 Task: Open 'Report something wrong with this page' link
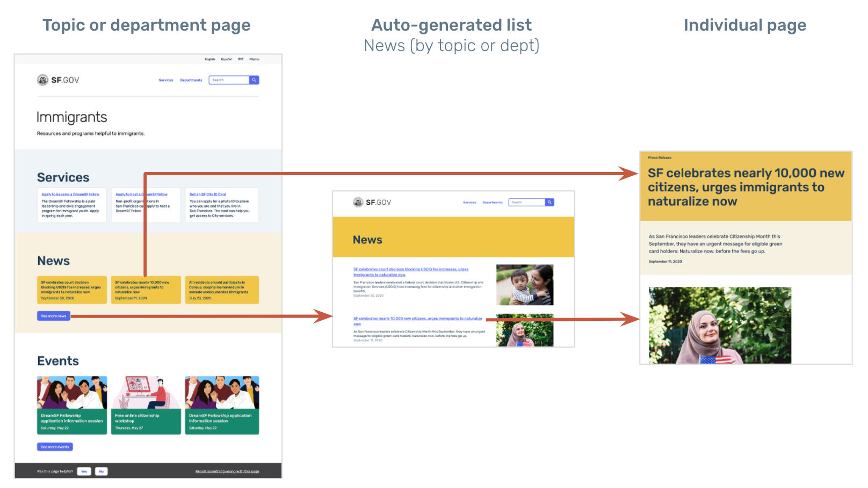click(227, 471)
